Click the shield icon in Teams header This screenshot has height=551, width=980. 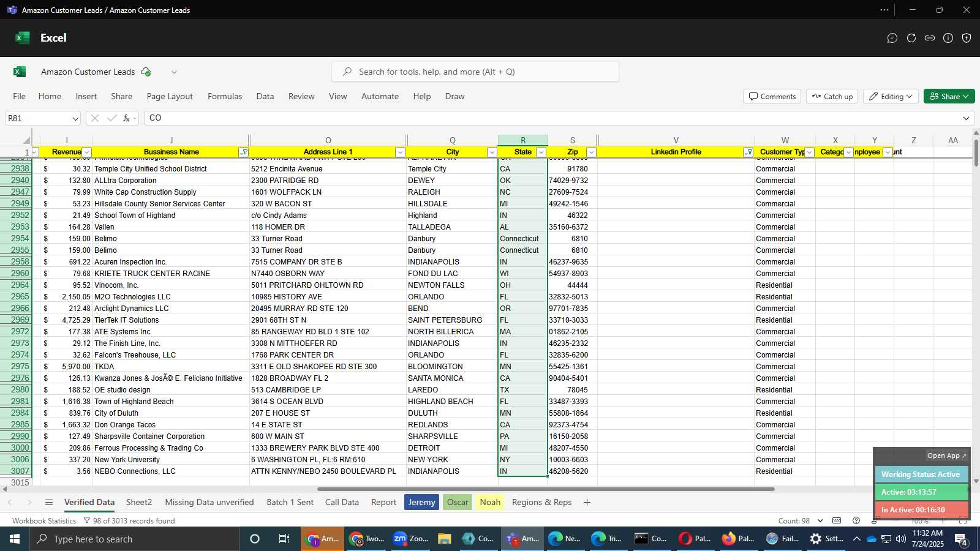click(x=967, y=38)
